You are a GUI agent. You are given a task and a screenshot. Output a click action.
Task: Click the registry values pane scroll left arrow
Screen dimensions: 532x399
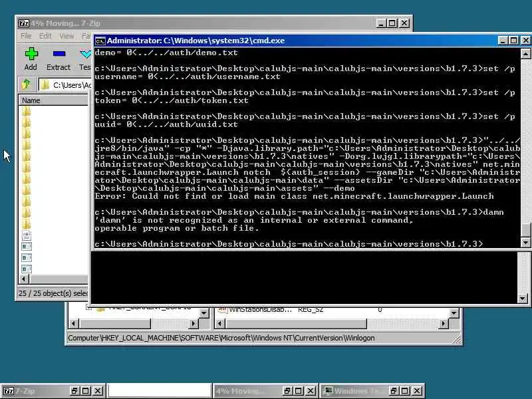(x=220, y=324)
